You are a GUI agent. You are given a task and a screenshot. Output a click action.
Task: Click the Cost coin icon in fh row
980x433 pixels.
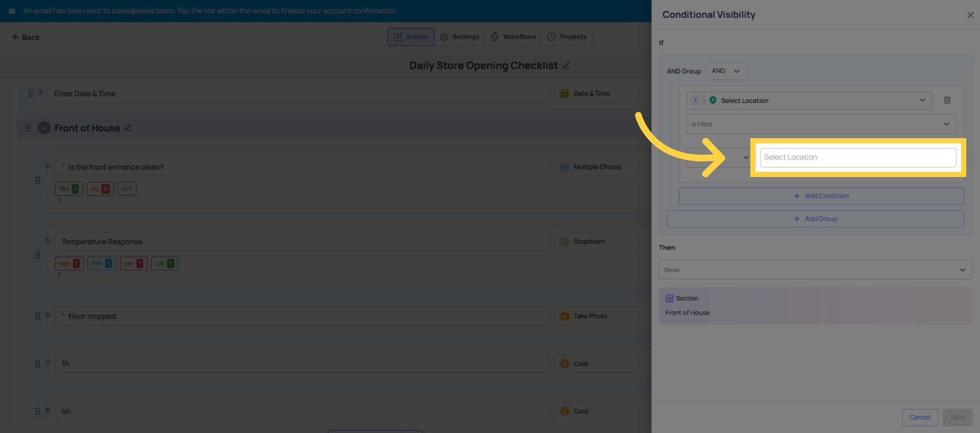tap(565, 364)
